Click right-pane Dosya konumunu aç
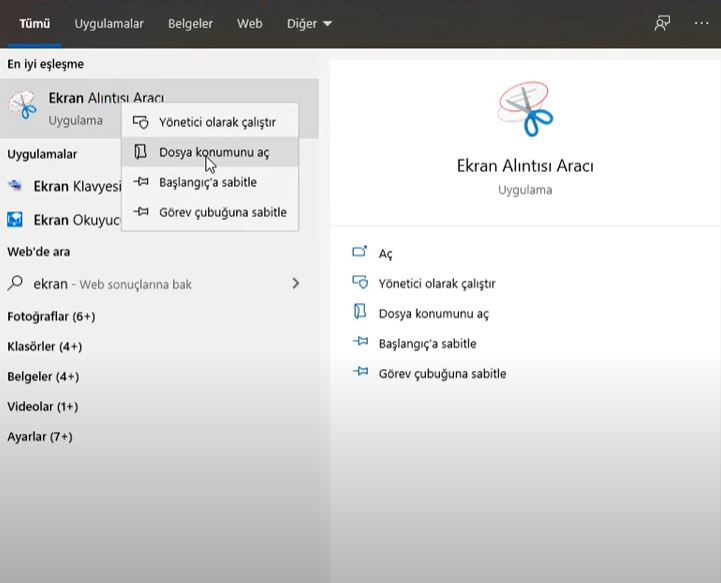This screenshot has height=583, width=721. tap(434, 314)
